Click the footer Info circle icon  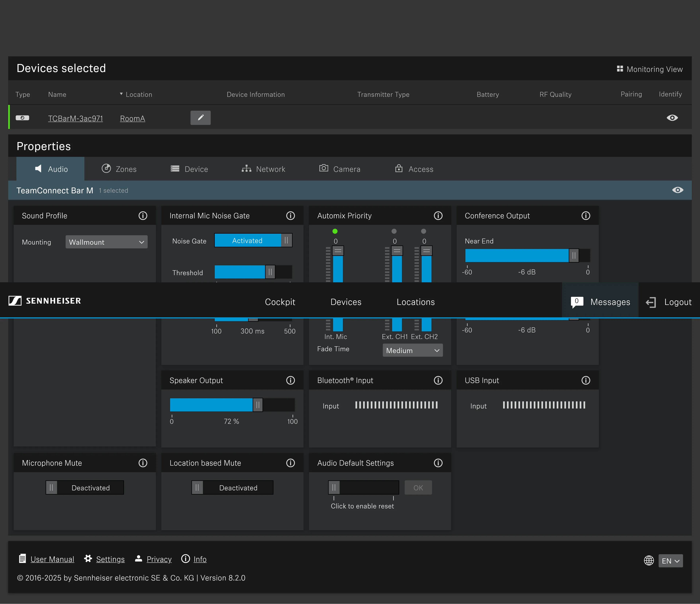[x=185, y=558]
